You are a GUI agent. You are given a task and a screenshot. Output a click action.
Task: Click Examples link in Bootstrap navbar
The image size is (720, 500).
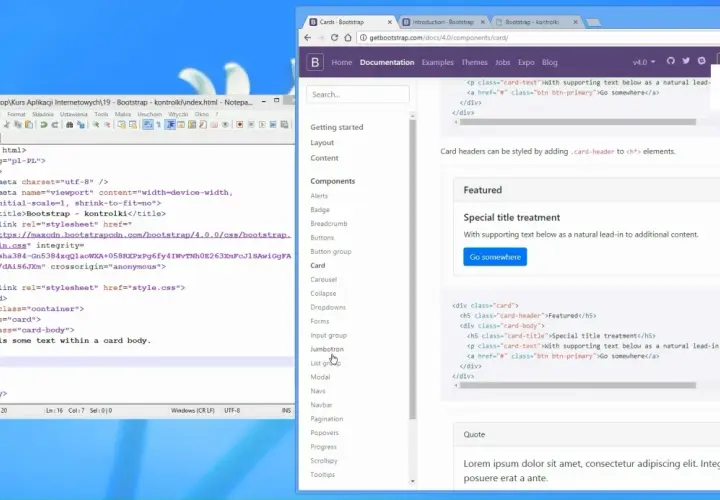pyautogui.click(x=438, y=62)
